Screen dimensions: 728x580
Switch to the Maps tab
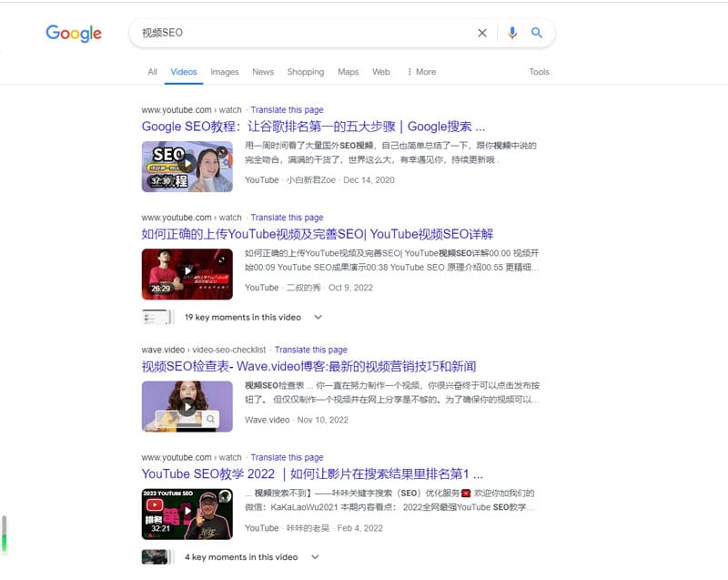pos(349,72)
